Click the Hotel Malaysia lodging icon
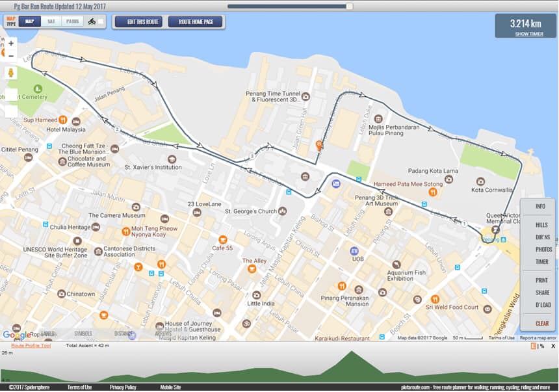Image resolution: width=559 pixels, height=392 pixels. 76,122
